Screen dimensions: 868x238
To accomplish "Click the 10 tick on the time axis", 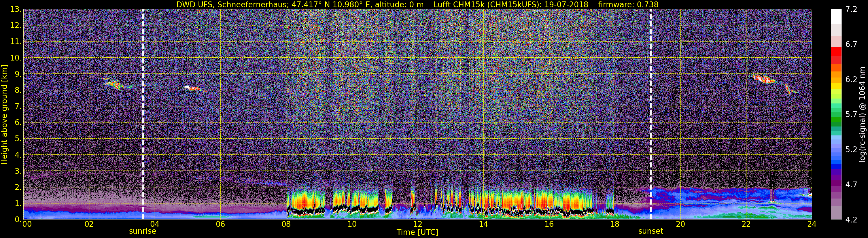I will point(352,224).
